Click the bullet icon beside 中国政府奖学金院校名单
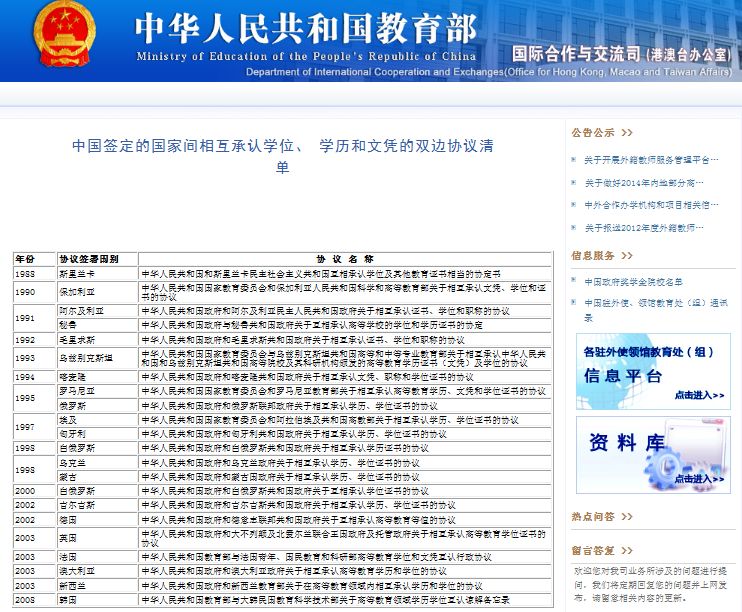Viewport: 742px width, 612px height. 576,282
